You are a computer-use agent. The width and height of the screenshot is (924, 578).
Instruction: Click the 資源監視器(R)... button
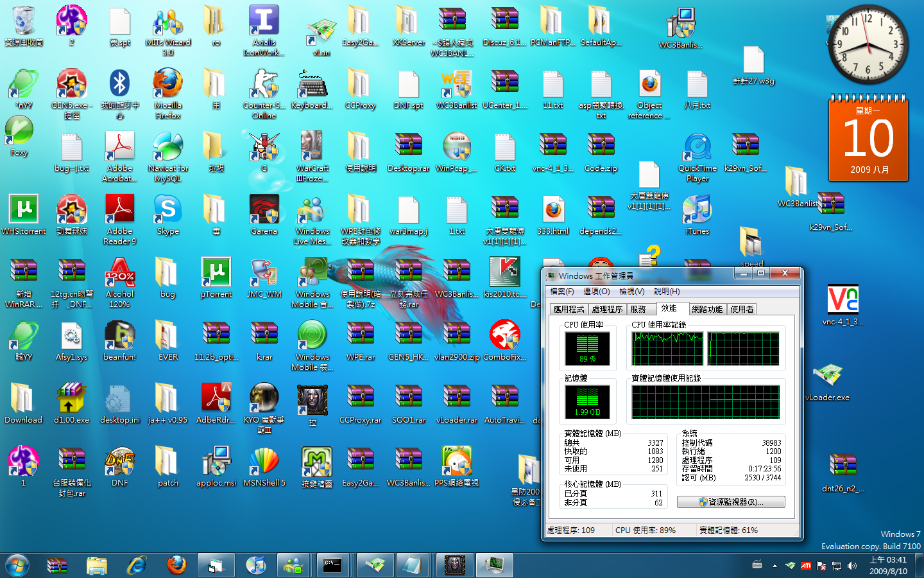click(731, 502)
